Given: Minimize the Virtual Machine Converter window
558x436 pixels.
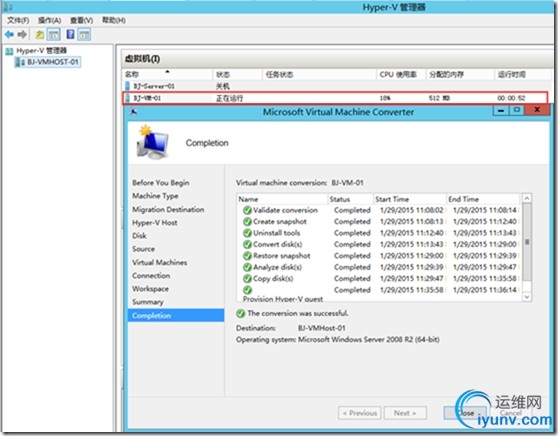Looking at the screenshot, I should (x=501, y=110).
